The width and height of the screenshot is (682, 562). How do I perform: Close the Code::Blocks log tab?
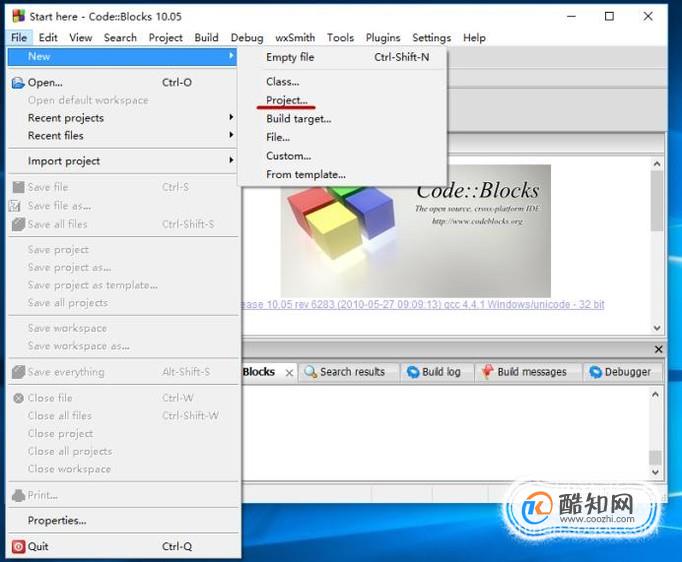pyautogui.click(x=289, y=373)
